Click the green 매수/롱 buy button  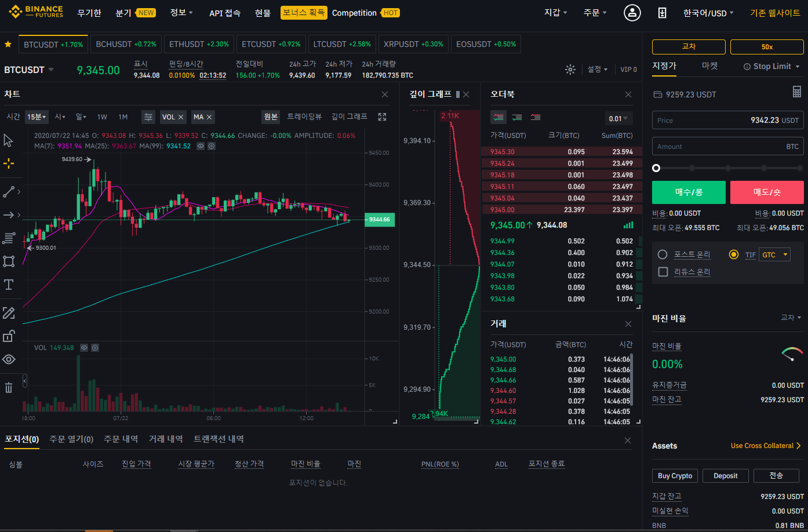pos(689,192)
